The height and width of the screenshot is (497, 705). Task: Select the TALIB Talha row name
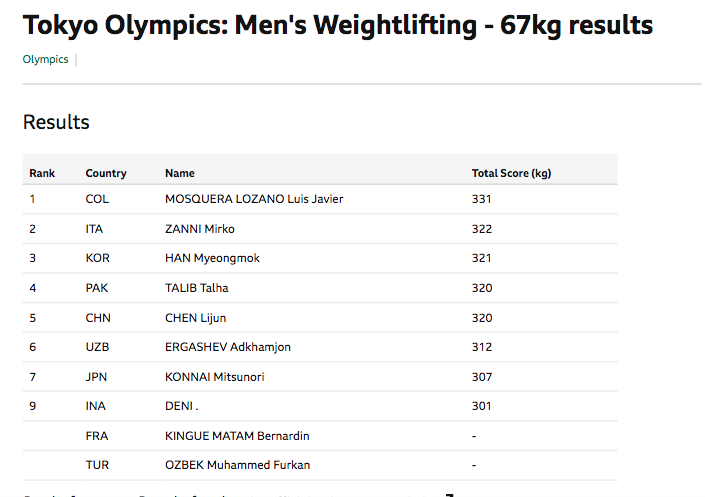tap(197, 288)
